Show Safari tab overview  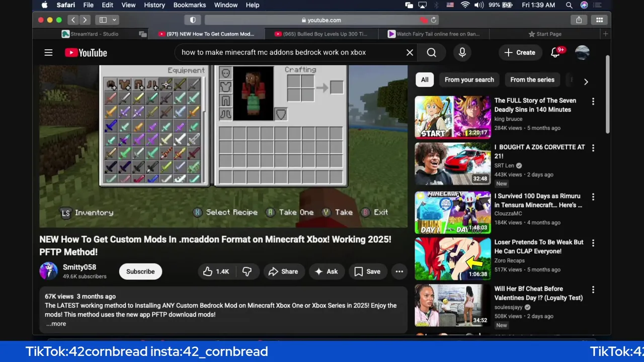[x=599, y=20]
